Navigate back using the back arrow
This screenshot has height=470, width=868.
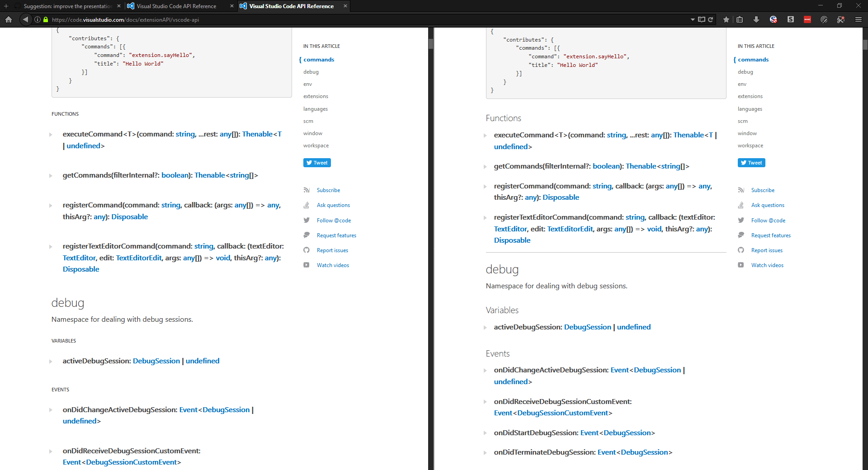pos(25,19)
